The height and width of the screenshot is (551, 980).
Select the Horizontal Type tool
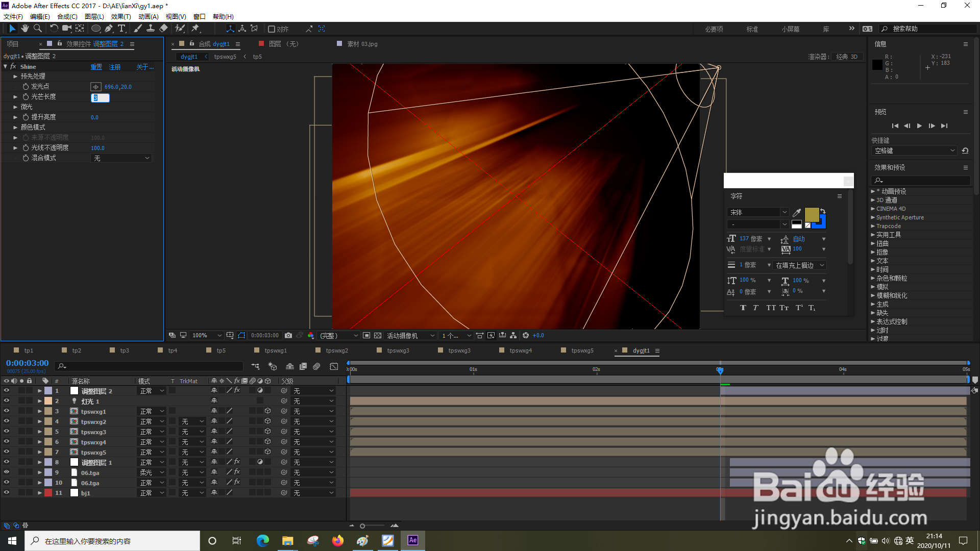click(121, 29)
